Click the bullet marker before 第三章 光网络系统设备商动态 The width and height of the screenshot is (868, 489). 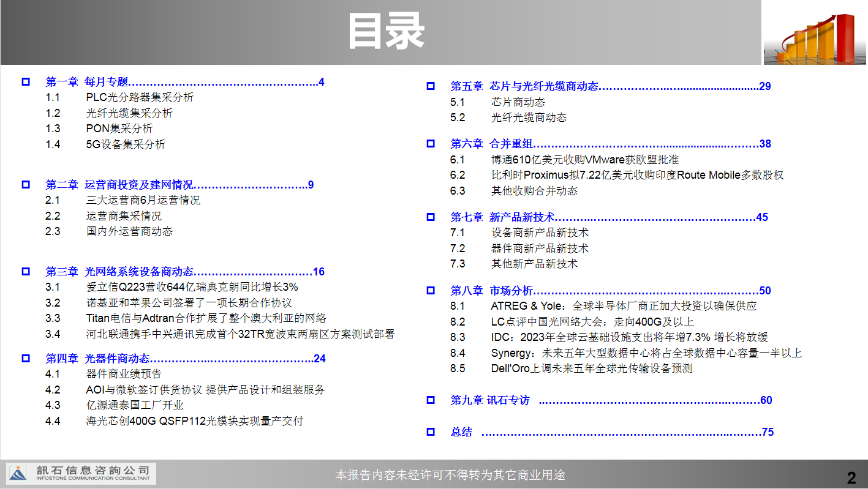pos(26,272)
